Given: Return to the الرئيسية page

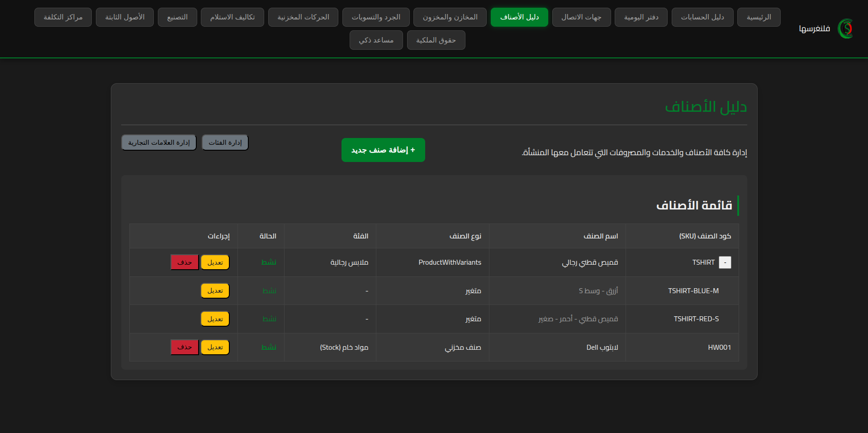Looking at the screenshot, I should pos(758,17).
